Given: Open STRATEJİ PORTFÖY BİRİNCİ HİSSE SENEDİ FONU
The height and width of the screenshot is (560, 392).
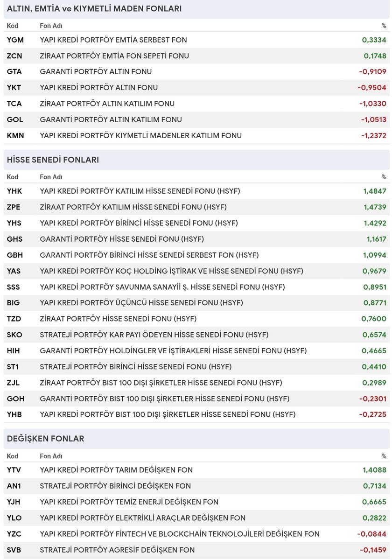Looking at the screenshot, I should click(136, 366).
